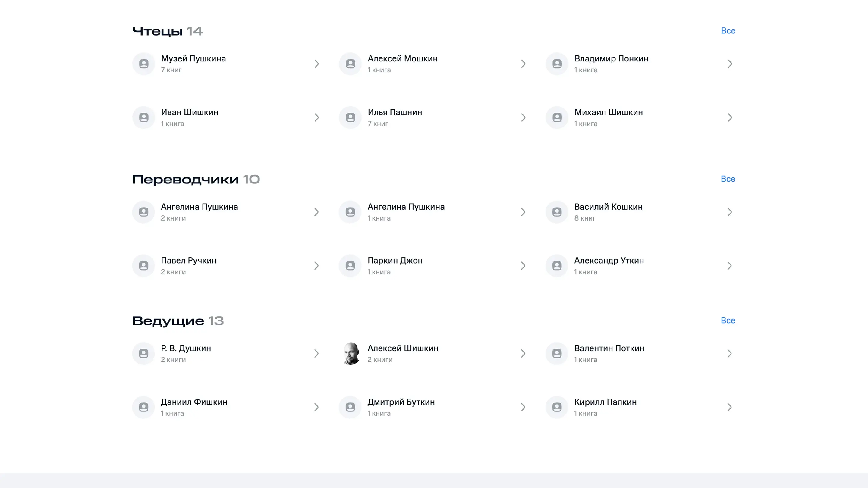The height and width of the screenshot is (488, 868).
Task: Click the avatar icon beside Василий Кошкин
Action: pos(557,212)
